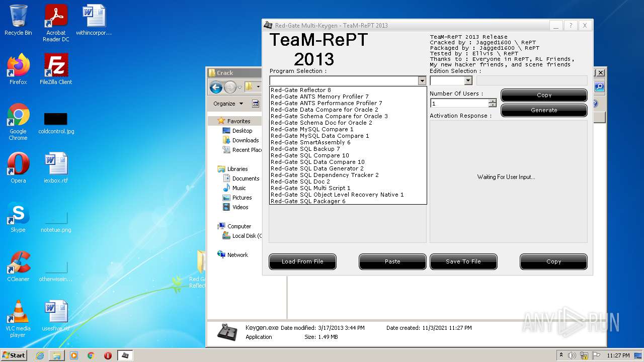This screenshot has height=362, width=644.
Task: Click the bottom Copy button
Action: click(x=553, y=261)
